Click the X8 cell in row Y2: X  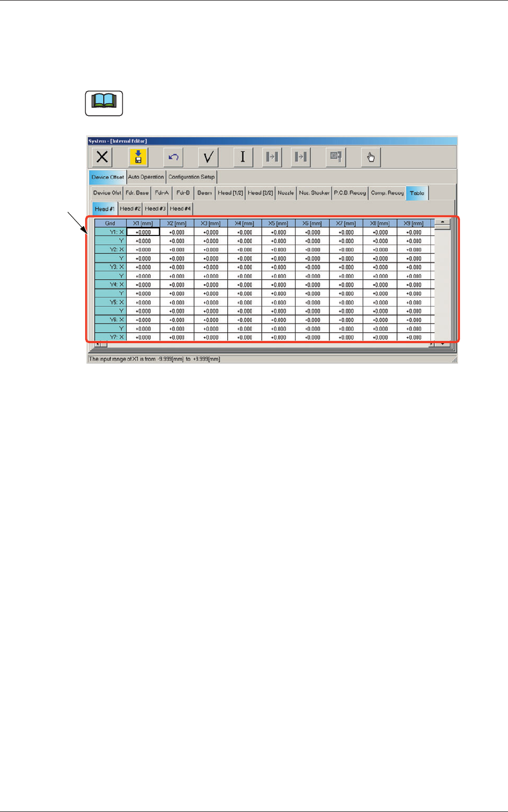point(380,250)
